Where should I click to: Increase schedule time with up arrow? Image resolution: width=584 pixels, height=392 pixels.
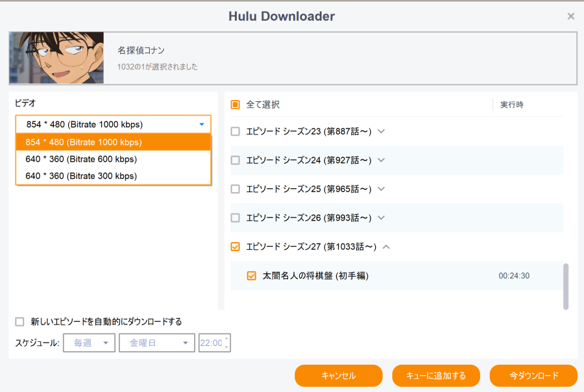point(226,339)
